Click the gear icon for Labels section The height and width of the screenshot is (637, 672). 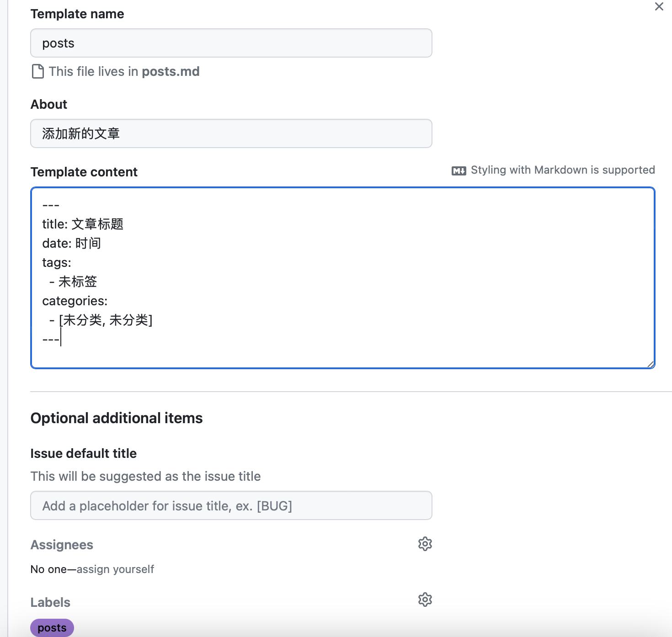[425, 600]
